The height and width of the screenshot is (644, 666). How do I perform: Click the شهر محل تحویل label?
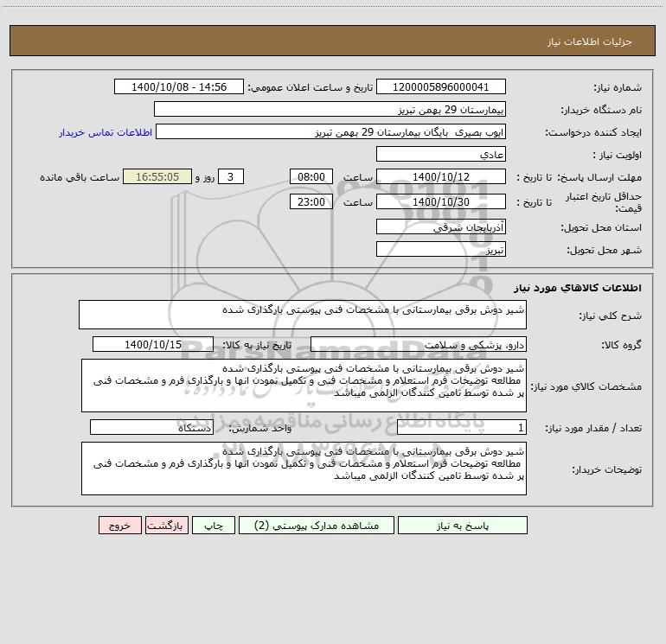604,250
